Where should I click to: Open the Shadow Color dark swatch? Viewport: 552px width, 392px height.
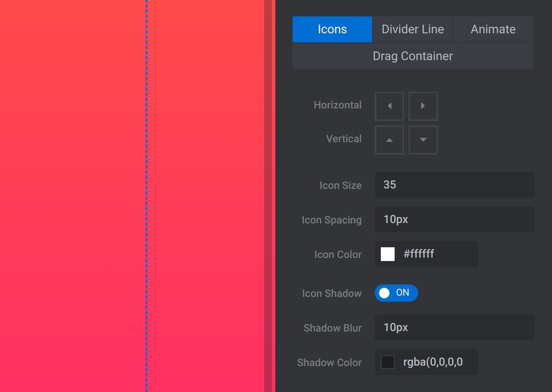[388, 362]
